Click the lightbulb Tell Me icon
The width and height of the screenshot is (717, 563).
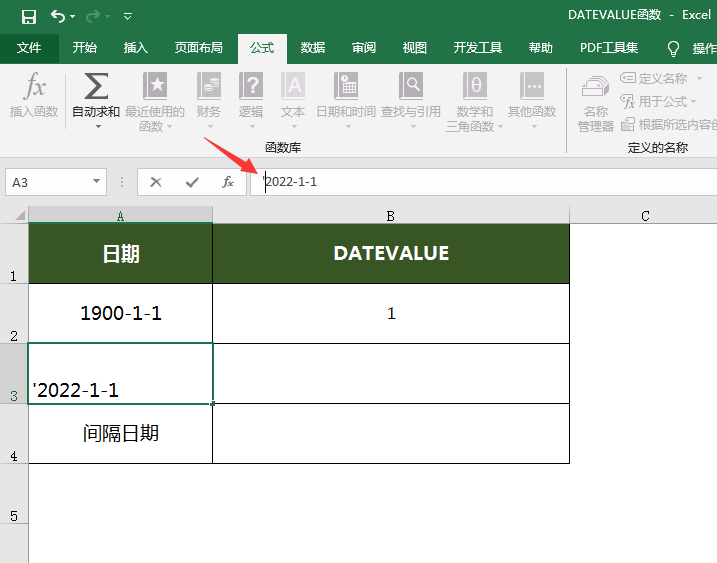(673, 48)
